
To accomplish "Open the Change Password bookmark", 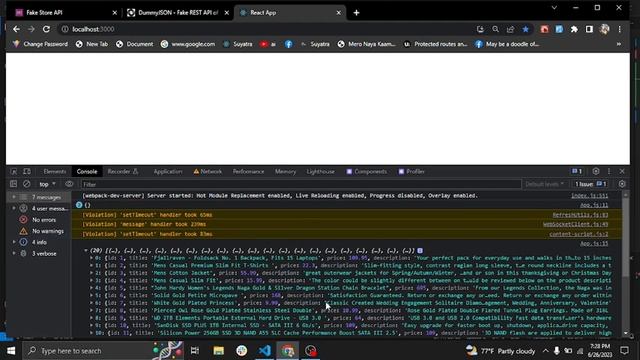I will (40, 44).
